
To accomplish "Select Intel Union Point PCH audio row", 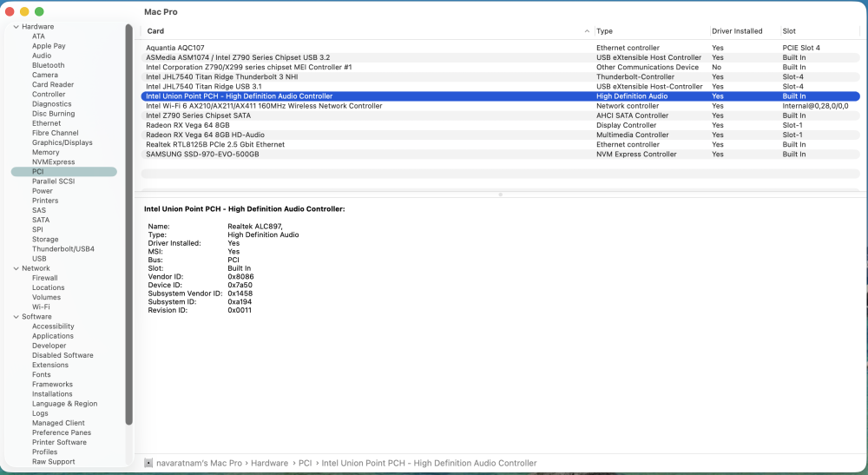I will click(501, 96).
